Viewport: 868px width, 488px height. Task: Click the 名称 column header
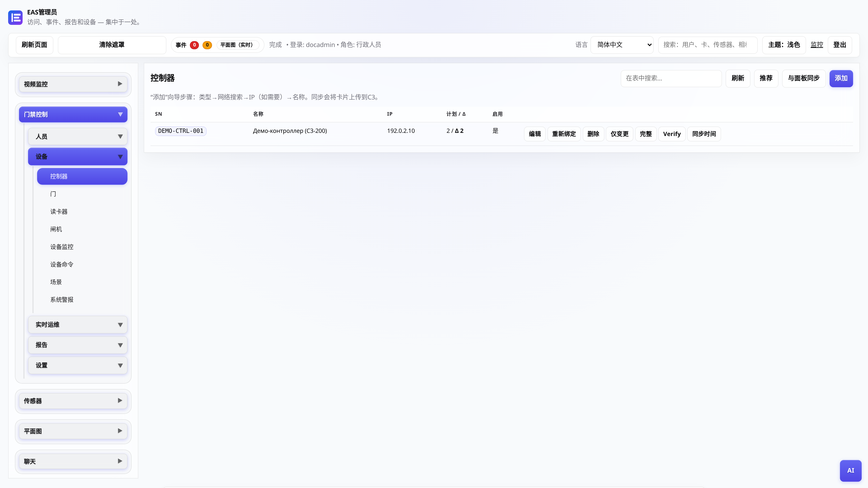(x=258, y=114)
